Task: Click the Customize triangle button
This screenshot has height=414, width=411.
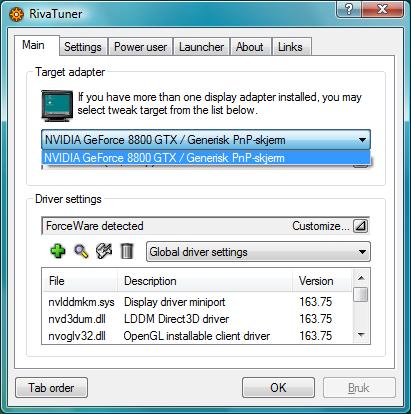Action: click(360, 226)
